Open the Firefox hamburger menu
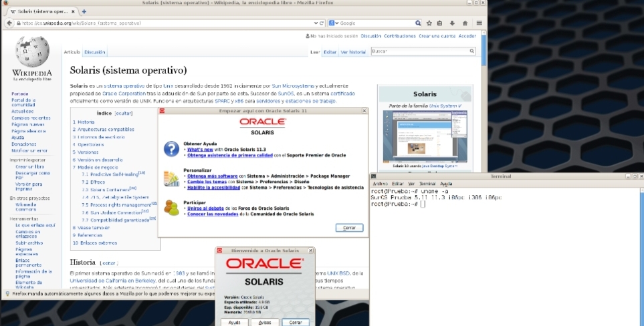Screen dimensions: 644x326 pos(479,23)
